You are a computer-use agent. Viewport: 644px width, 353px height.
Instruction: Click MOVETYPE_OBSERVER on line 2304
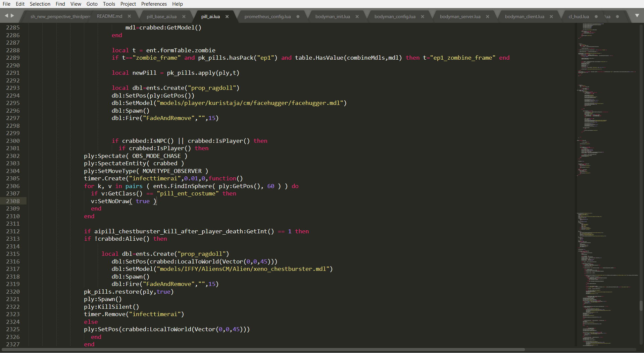pos(172,171)
